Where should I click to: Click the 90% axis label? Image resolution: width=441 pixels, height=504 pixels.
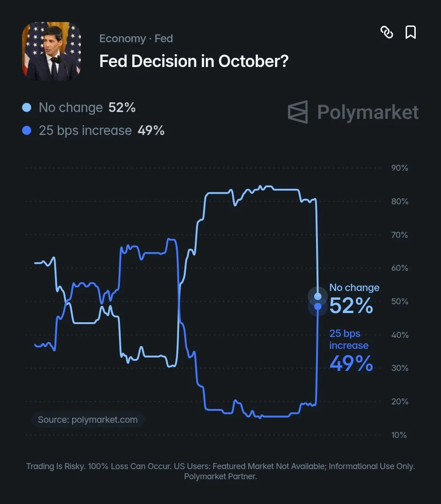coord(400,168)
